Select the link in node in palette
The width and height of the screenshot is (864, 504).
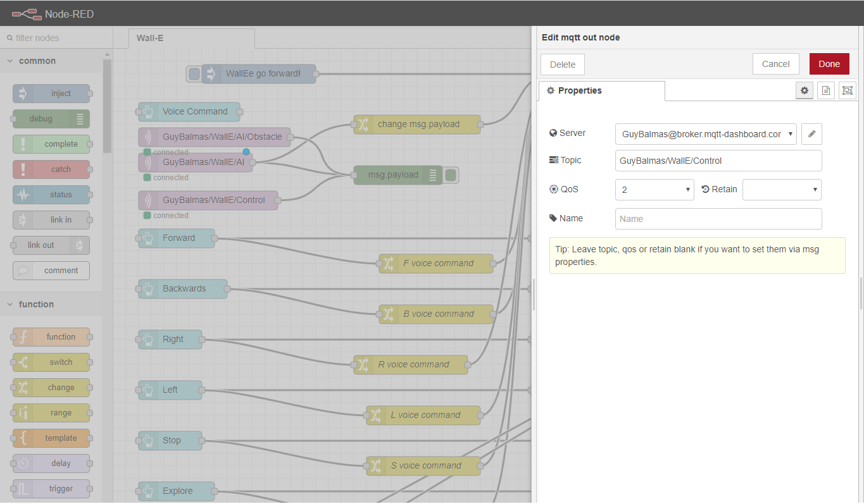tap(51, 220)
